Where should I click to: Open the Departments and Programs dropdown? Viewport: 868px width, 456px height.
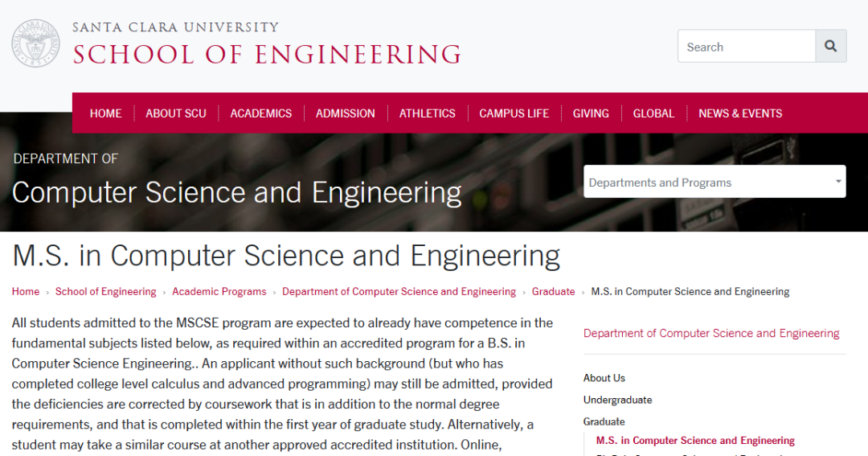[x=714, y=183]
